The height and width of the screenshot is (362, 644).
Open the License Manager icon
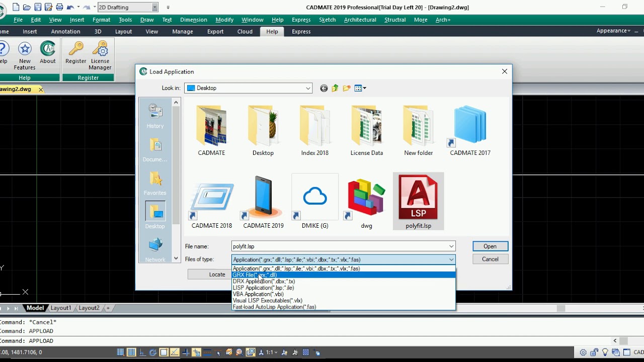tap(100, 56)
